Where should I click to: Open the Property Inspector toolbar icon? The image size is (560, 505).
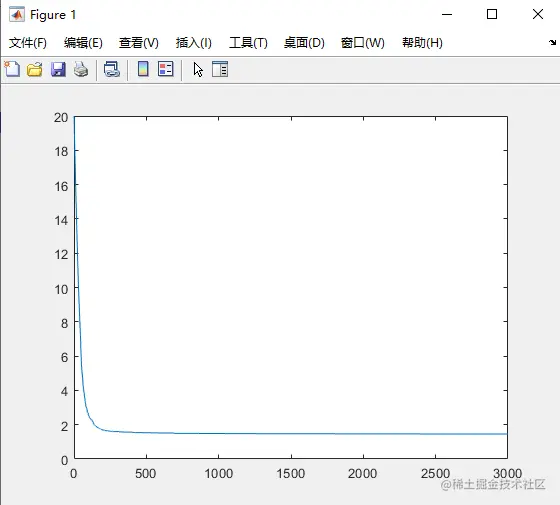[220, 69]
